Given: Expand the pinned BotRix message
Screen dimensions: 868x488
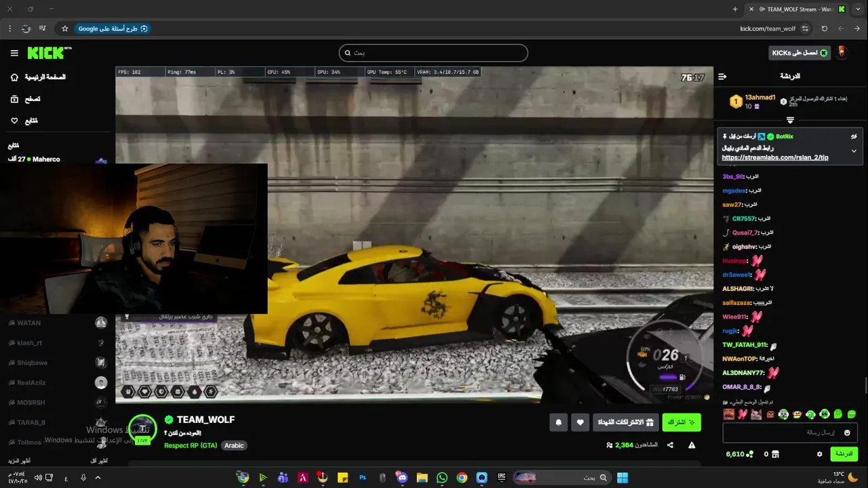Looking at the screenshot, I should 854,150.
